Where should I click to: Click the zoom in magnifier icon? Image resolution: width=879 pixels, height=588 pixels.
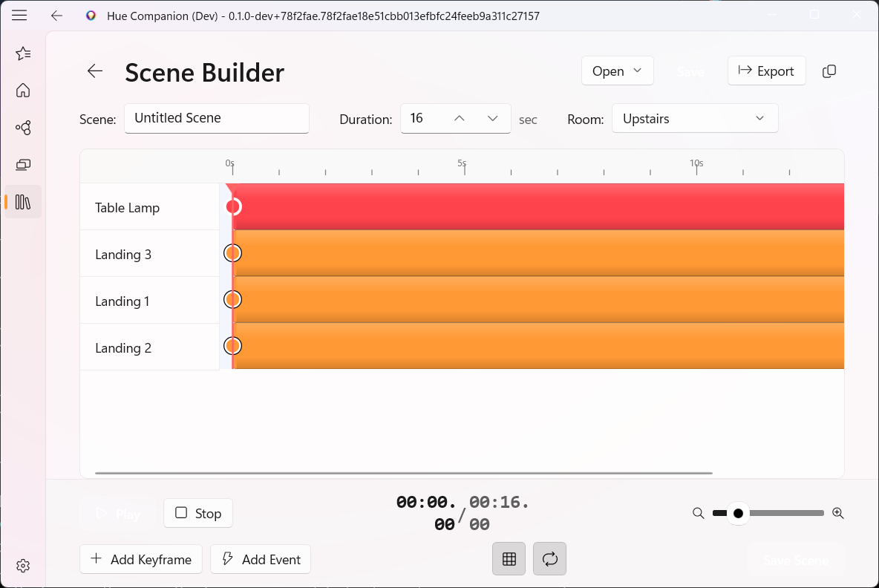point(838,513)
